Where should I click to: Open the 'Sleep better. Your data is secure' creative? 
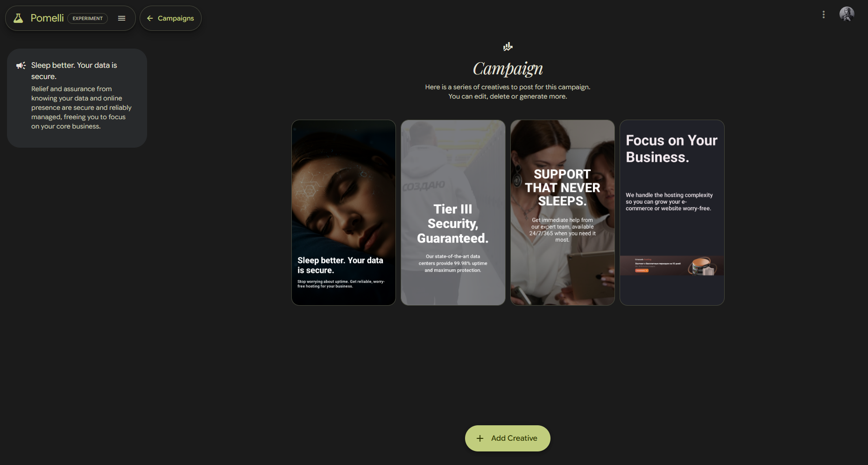344,213
